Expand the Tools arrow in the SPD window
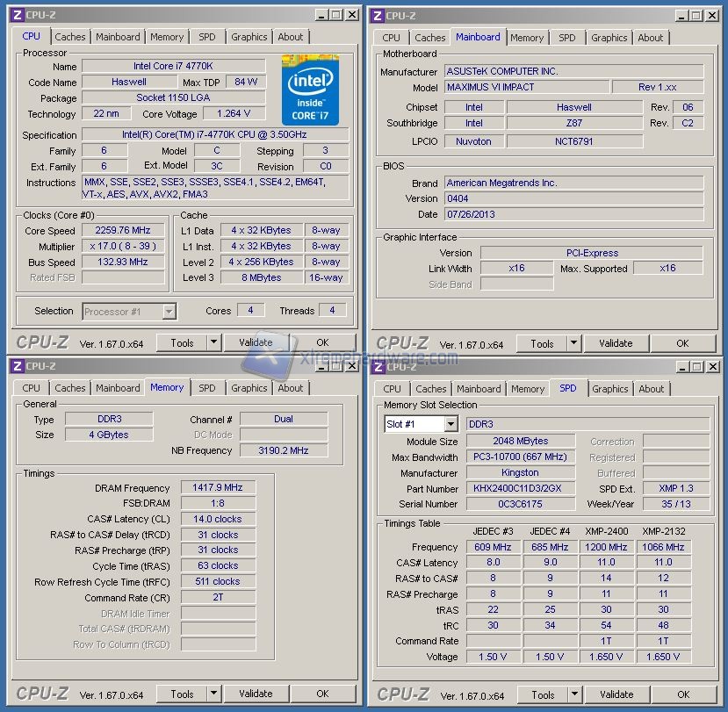 574,694
